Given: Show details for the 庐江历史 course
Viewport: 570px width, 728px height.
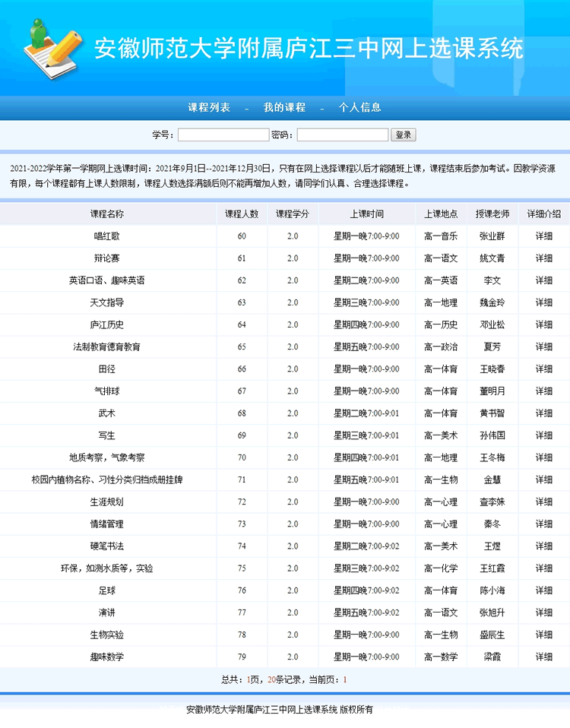Looking at the screenshot, I should pyautogui.click(x=543, y=324).
